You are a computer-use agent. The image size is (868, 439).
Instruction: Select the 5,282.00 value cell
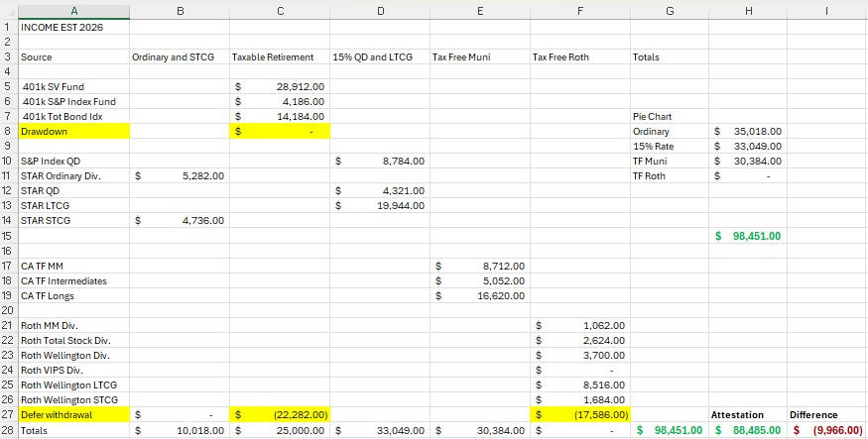pyautogui.click(x=180, y=175)
